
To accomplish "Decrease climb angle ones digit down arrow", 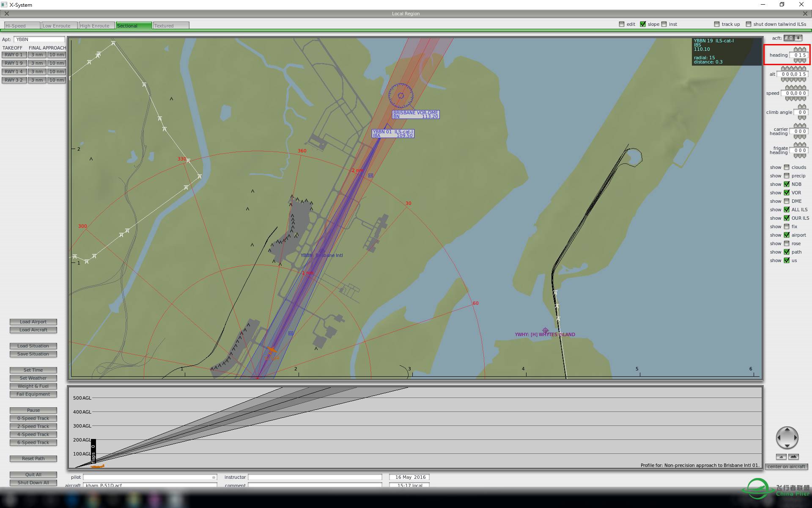I will 804,118.
